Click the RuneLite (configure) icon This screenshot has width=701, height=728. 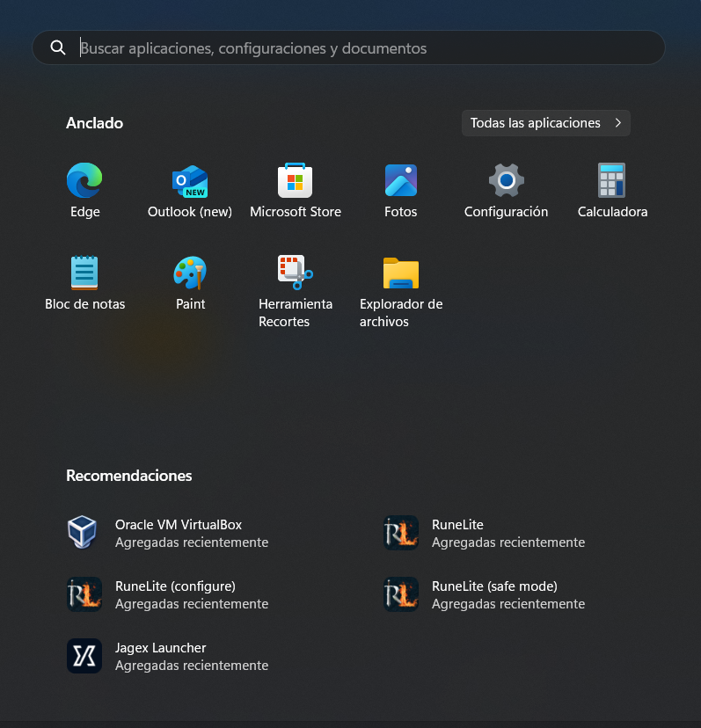click(x=84, y=594)
